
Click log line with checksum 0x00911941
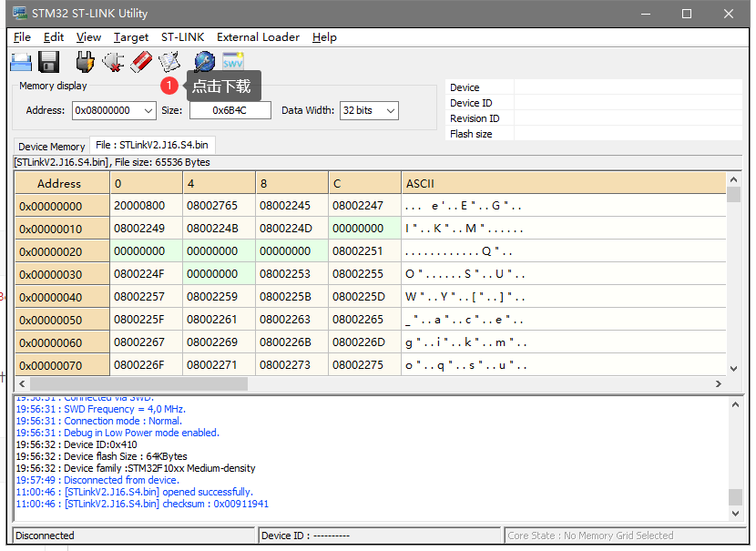[142, 504]
